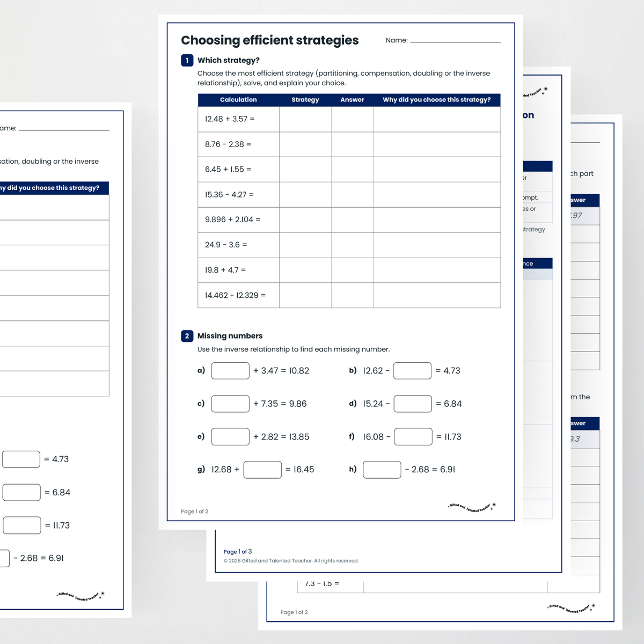Screen dimensions: 644x644
Task: Click the box before = 4.73 on cropped left page
Action: (21, 459)
